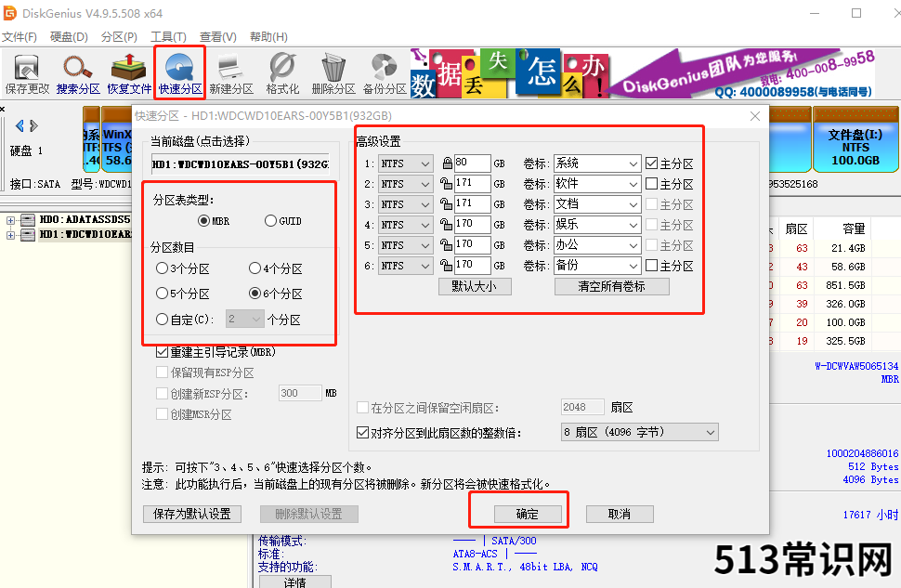901x588 pixels.
Task: Click the HD0 disk icon in tree
Action: coord(28,219)
